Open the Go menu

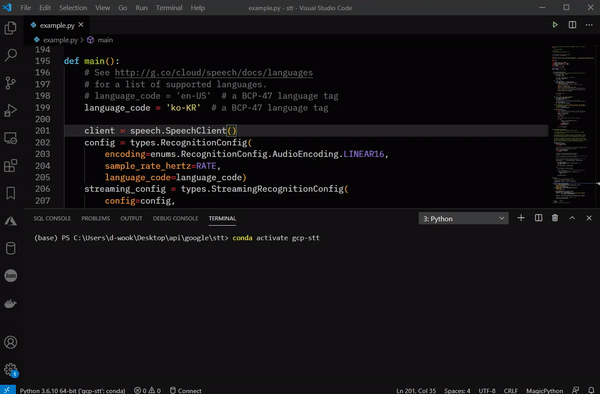point(122,8)
